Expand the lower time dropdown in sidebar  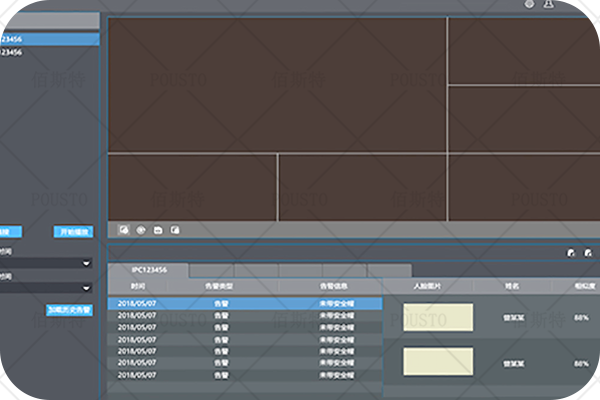click(x=88, y=288)
